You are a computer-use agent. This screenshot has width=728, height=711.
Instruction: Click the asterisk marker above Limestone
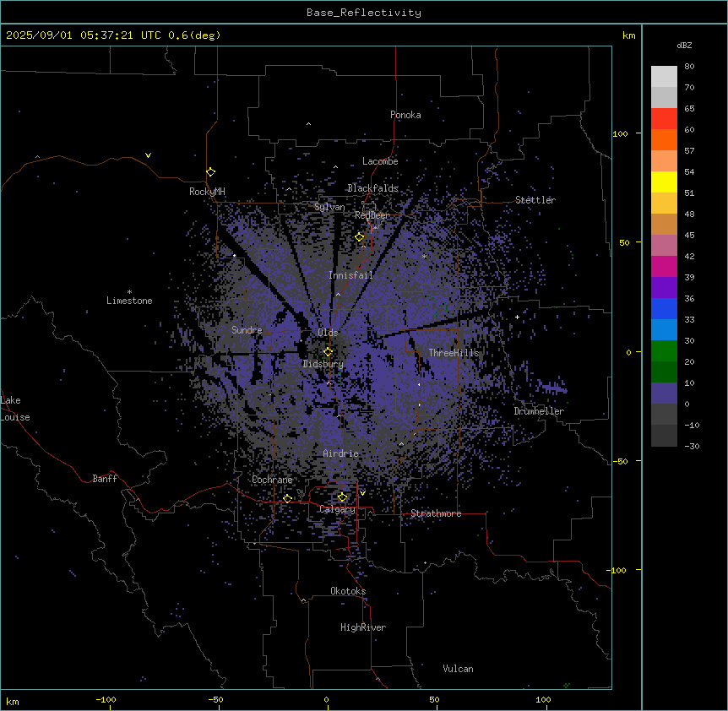point(129,292)
